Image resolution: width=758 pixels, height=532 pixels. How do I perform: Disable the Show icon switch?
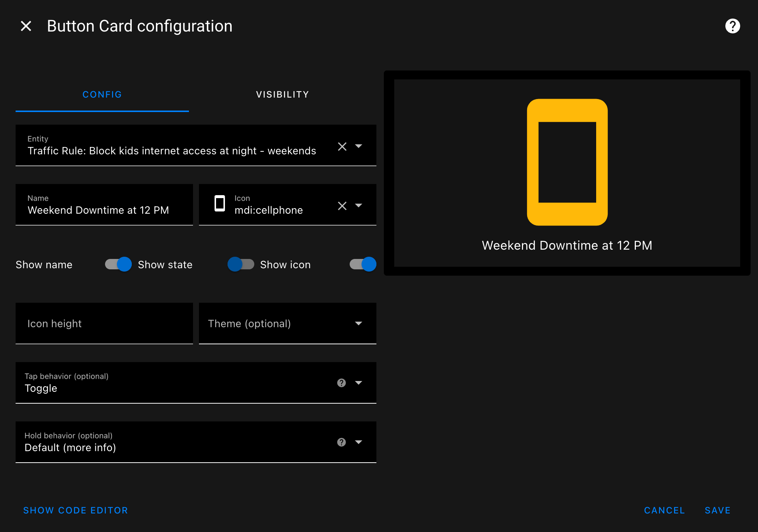tap(363, 264)
